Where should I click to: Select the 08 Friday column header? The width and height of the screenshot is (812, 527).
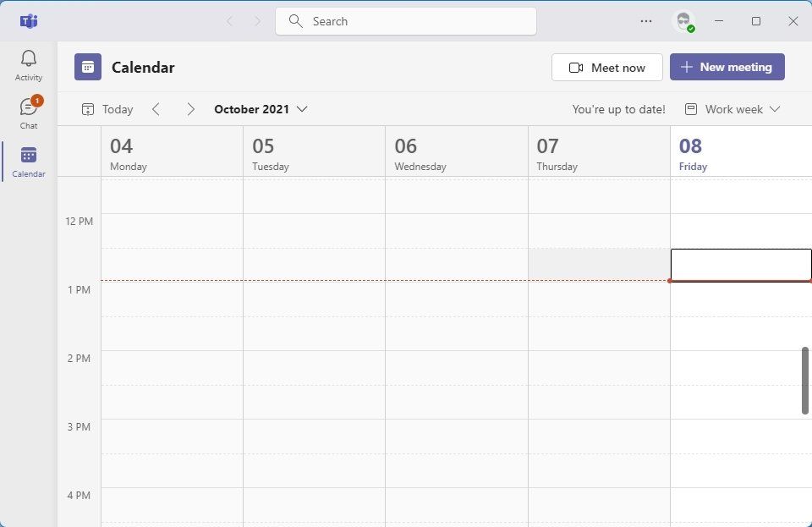(x=741, y=152)
